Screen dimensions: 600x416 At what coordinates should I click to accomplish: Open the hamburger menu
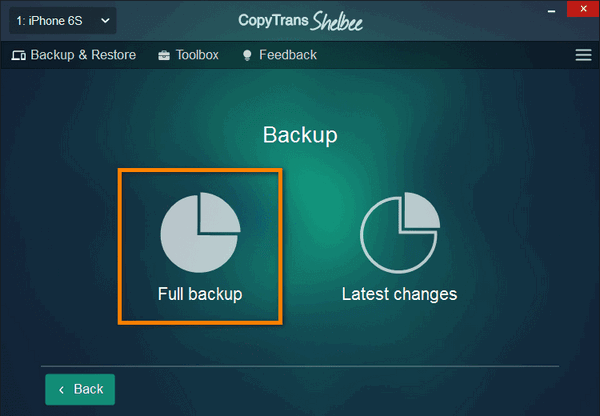click(x=583, y=55)
